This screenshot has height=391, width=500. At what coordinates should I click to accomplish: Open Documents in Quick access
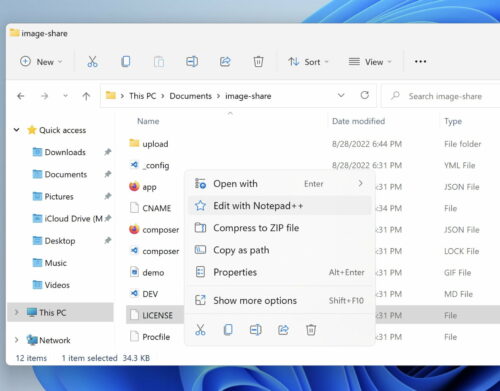(66, 174)
